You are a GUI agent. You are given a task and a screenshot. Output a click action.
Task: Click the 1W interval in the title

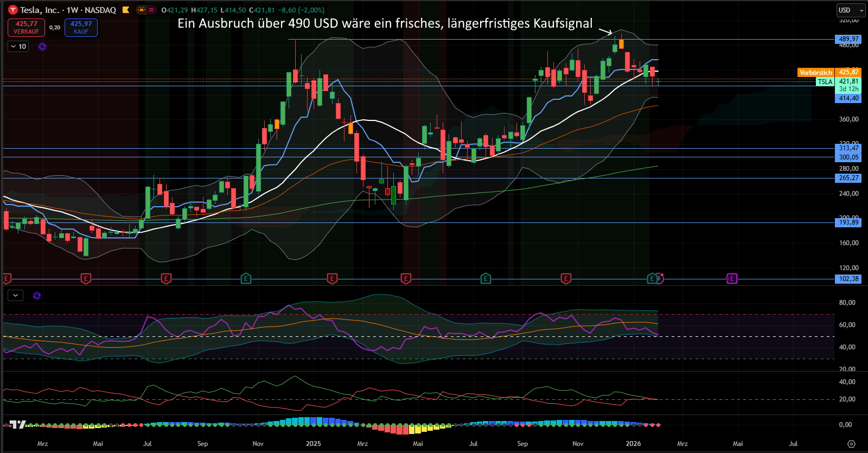[x=72, y=10]
